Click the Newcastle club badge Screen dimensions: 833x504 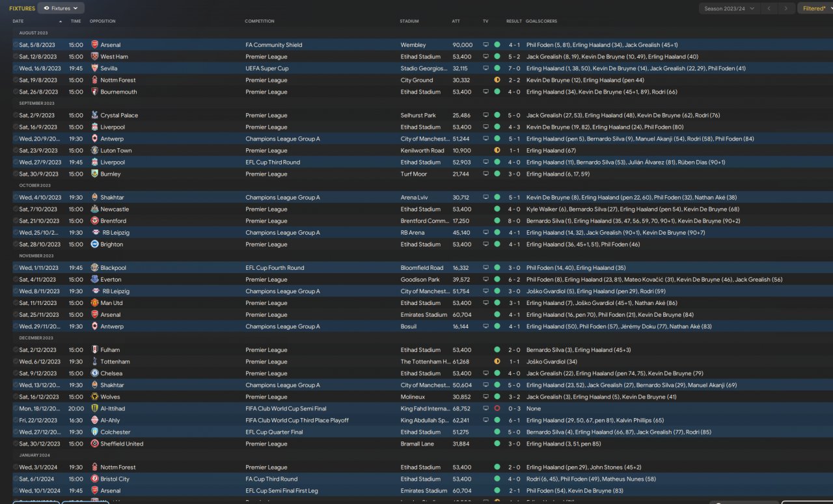[95, 209]
